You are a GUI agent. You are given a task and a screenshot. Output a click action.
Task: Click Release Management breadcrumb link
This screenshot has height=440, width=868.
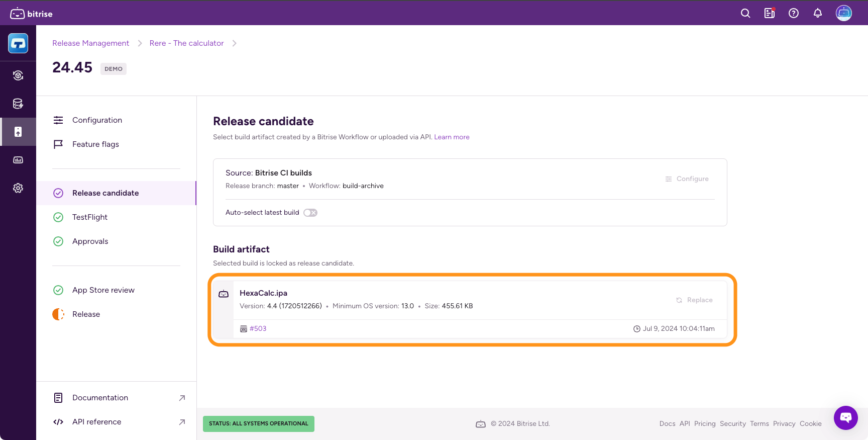click(x=90, y=43)
